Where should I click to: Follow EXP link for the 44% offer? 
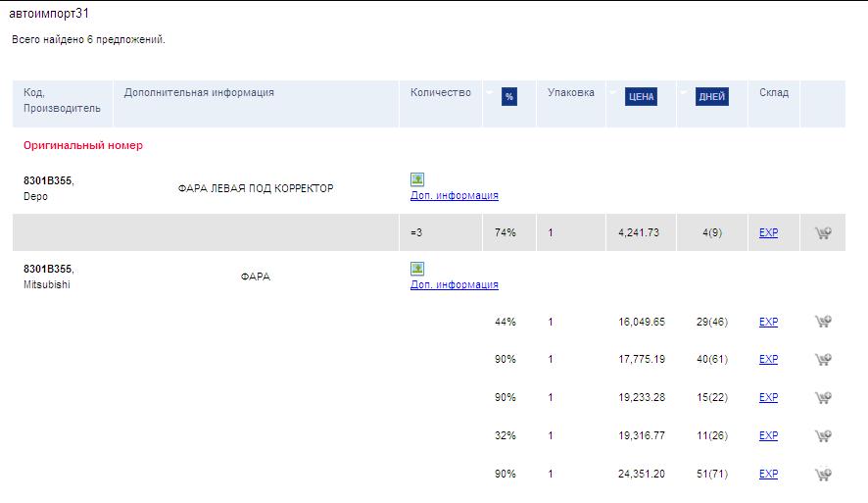point(768,322)
